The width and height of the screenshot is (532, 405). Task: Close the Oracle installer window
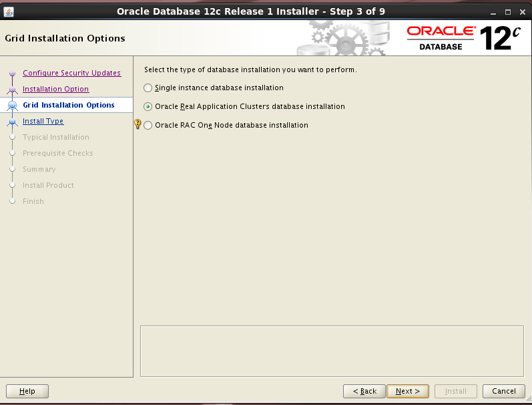pos(523,12)
